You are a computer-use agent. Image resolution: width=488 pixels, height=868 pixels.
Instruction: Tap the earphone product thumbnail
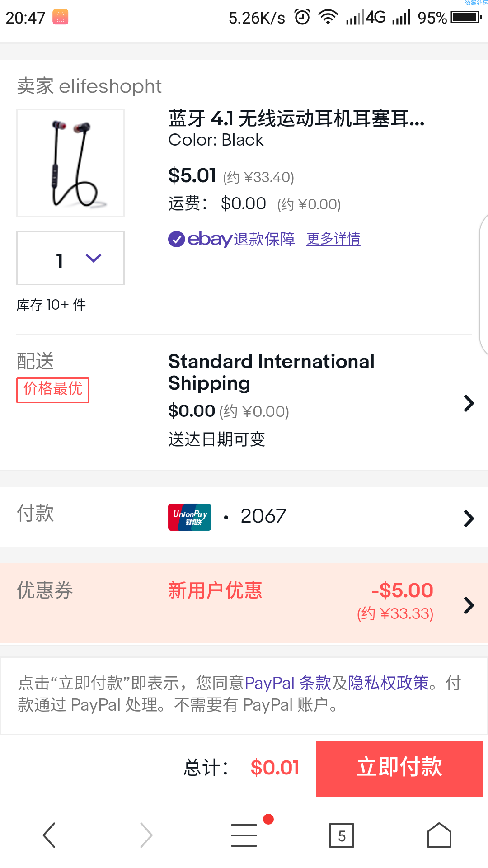pyautogui.click(x=70, y=163)
